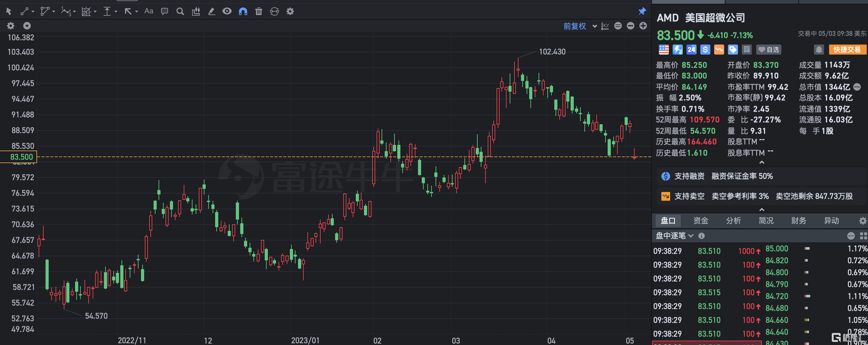Activate the magnifier zoom tool

point(180,11)
